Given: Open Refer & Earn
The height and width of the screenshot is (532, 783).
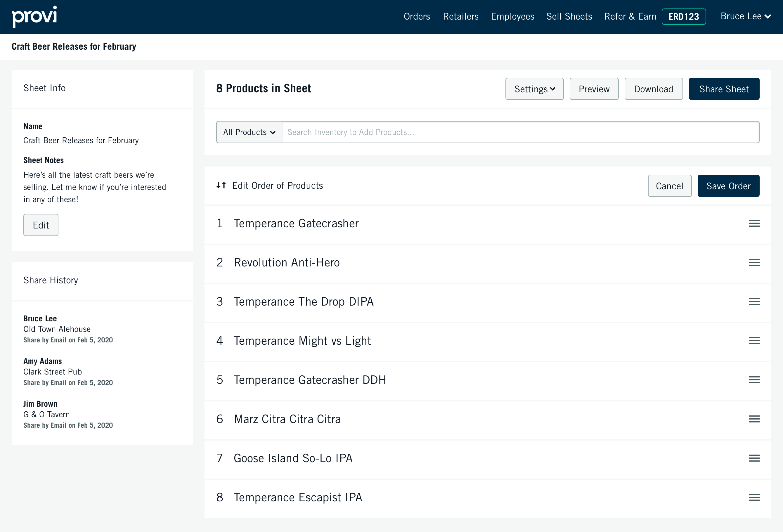Looking at the screenshot, I should 630,16.
